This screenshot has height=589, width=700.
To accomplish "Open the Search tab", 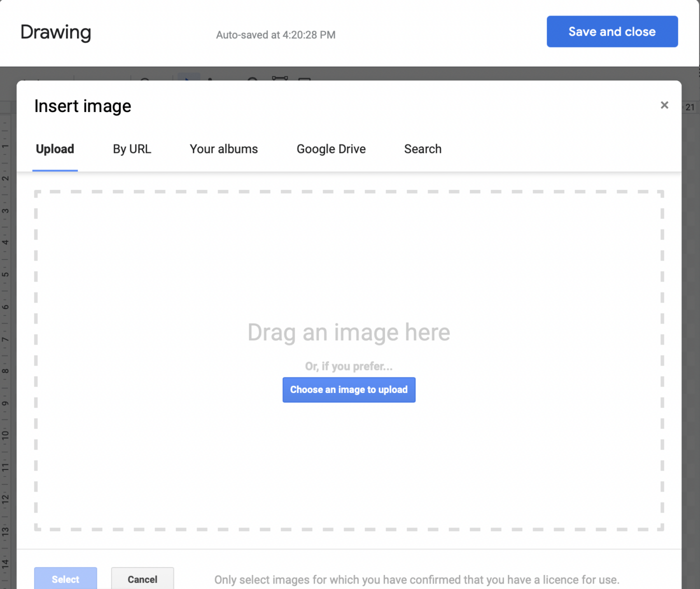I will coord(422,149).
